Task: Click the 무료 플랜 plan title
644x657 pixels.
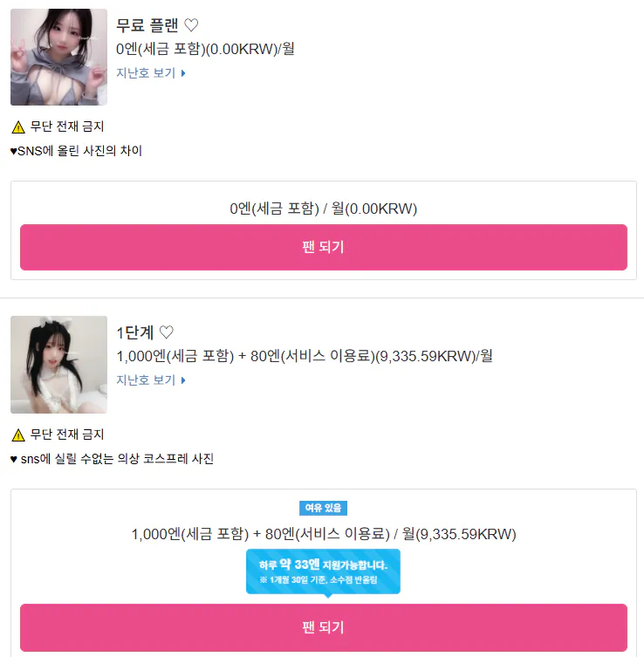Action: (147, 25)
